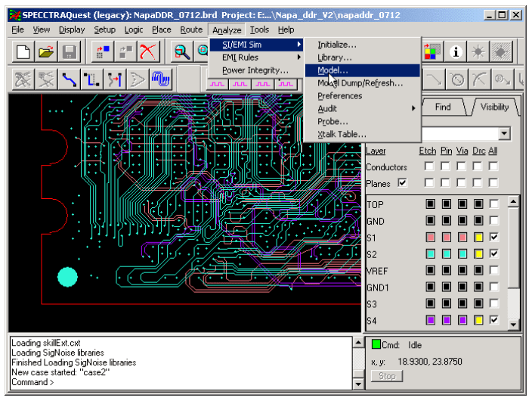Image resolution: width=532 pixels, height=401 pixels.
Task: Select the Add Connect routing tool
Action: (x=70, y=79)
